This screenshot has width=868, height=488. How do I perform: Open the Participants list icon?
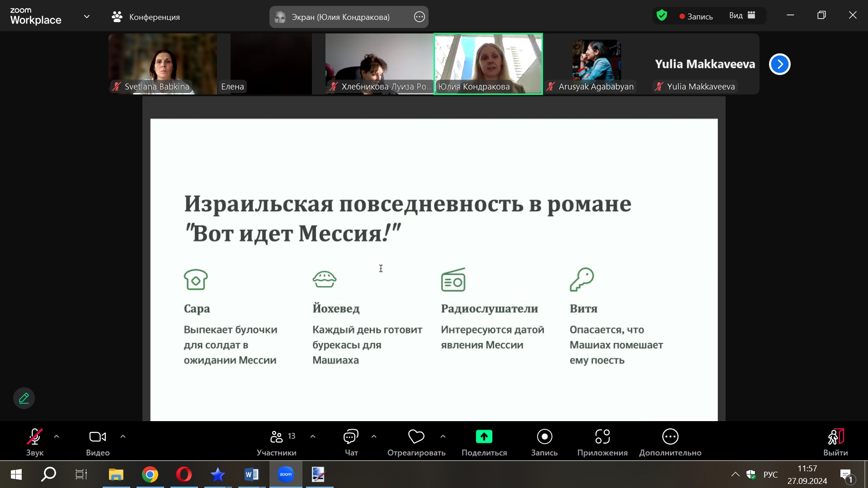(277, 437)
